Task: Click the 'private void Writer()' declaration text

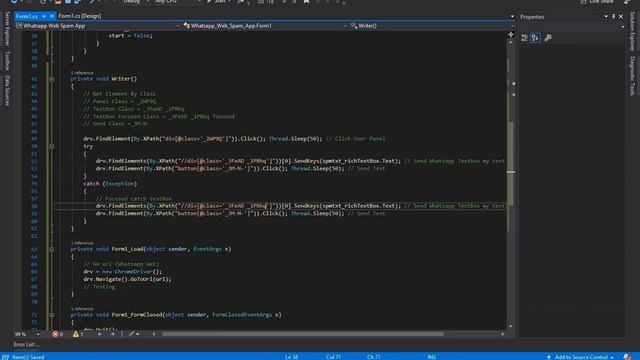Action: tap(104, 79)
